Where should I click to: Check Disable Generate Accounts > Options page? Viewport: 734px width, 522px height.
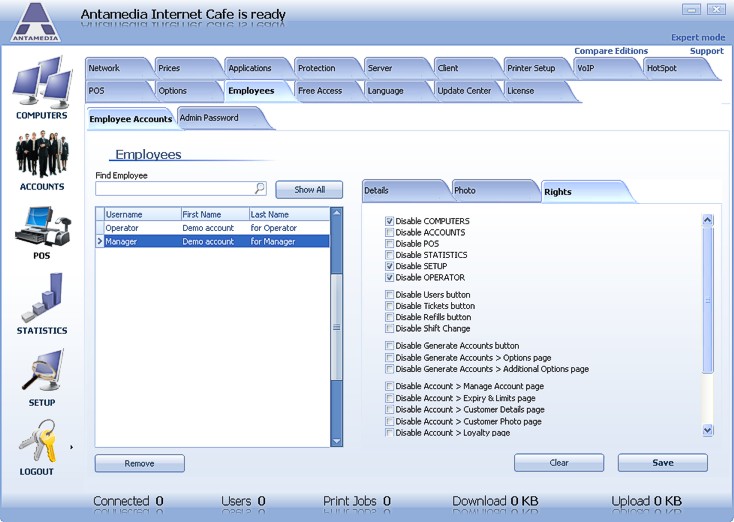tap(389, 357)
